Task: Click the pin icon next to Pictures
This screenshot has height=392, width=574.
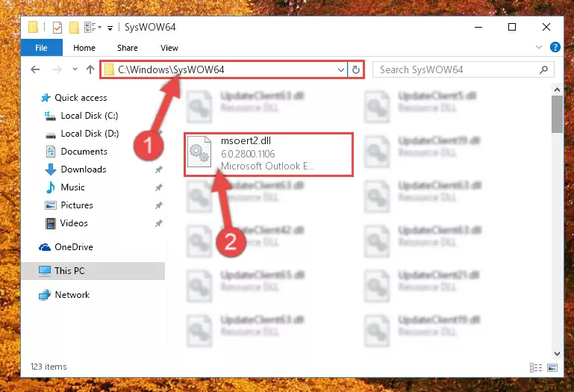Action: click(158, 205)
